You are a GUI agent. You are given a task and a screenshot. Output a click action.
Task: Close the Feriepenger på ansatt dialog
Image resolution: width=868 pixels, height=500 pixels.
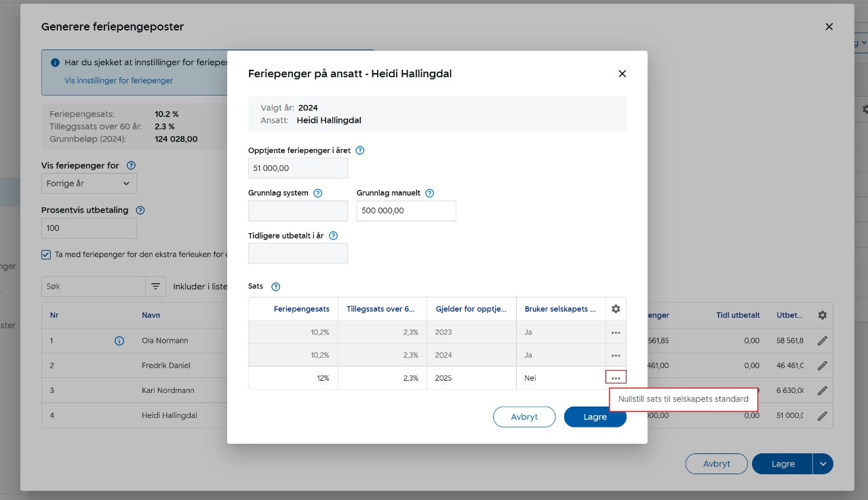coord(622,74)
